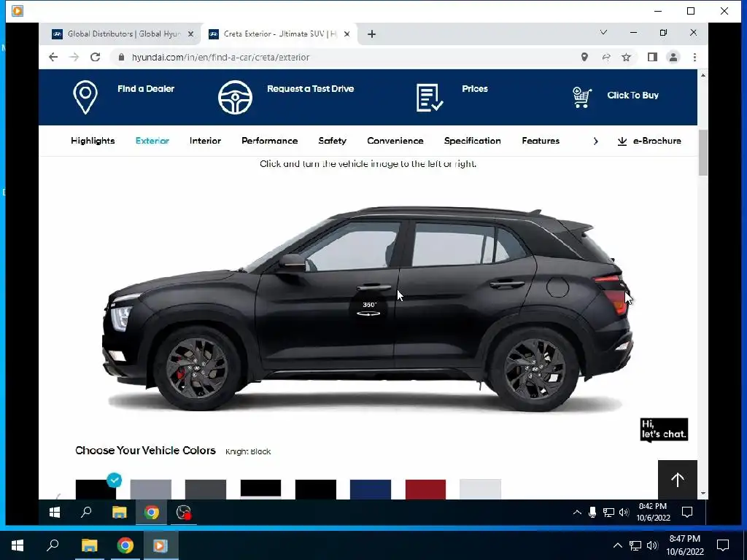
Task: Choose the red color swatch
Action: pos(425,489)
